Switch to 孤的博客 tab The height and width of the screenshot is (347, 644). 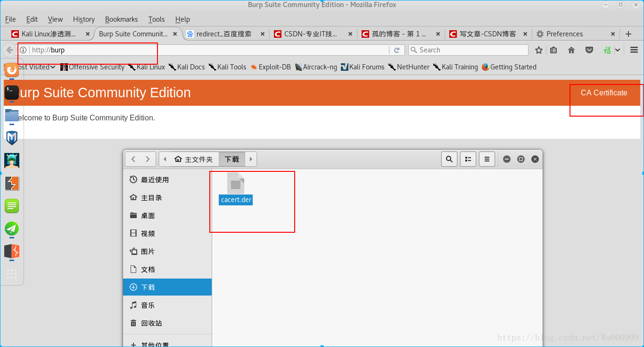point(401,34)
